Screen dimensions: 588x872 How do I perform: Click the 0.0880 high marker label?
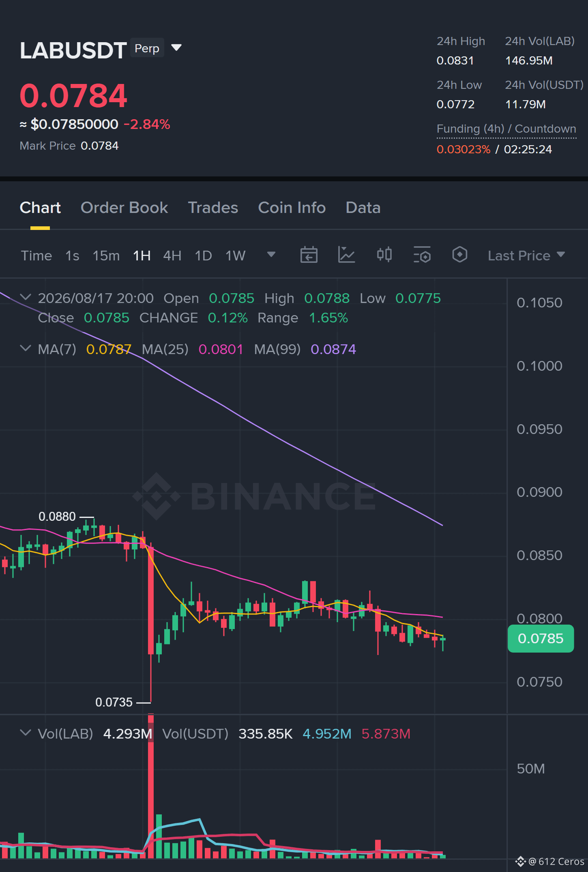coord(57,517)
